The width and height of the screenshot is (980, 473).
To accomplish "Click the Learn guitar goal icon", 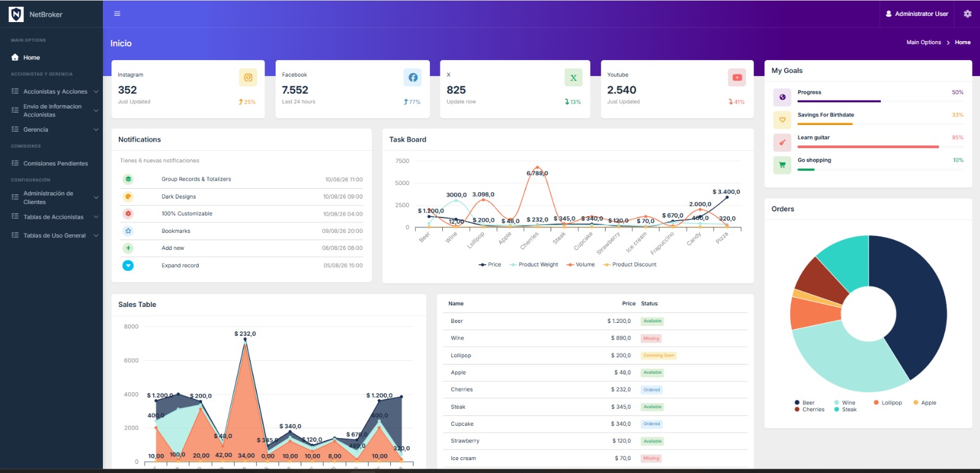I will click(782, 142).
